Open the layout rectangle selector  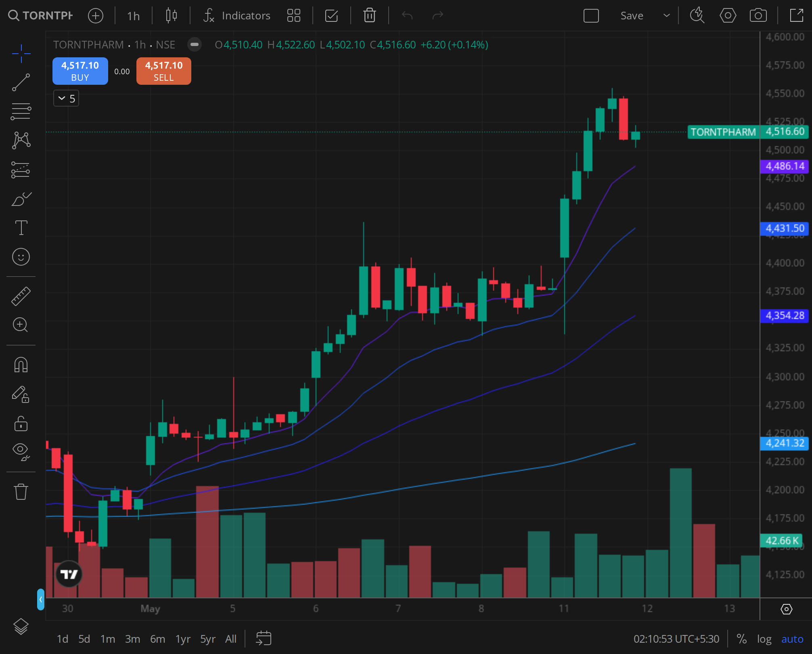(x=591, y=16)
